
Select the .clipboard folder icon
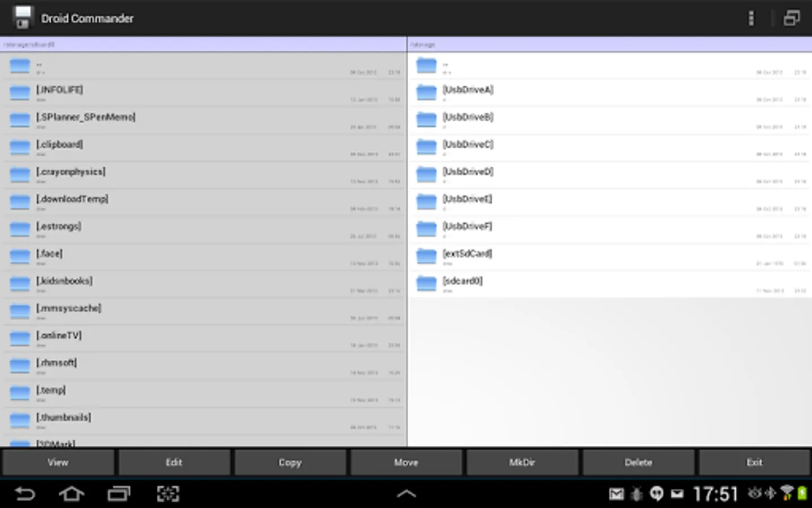pyautogui.click(x=20, y=147)
